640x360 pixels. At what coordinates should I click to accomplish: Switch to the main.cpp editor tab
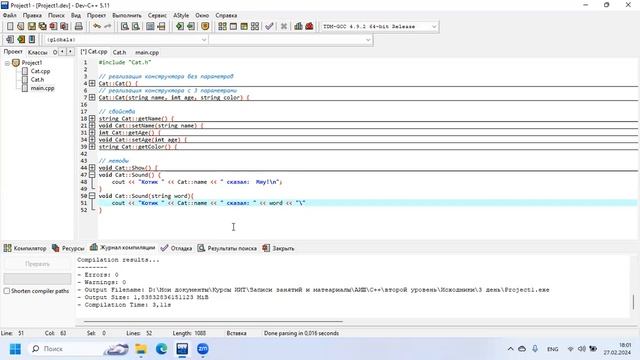tap(147, 52)
